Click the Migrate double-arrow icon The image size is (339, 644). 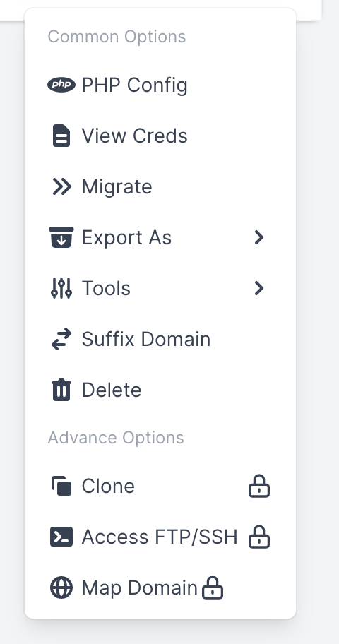(61, 186)
